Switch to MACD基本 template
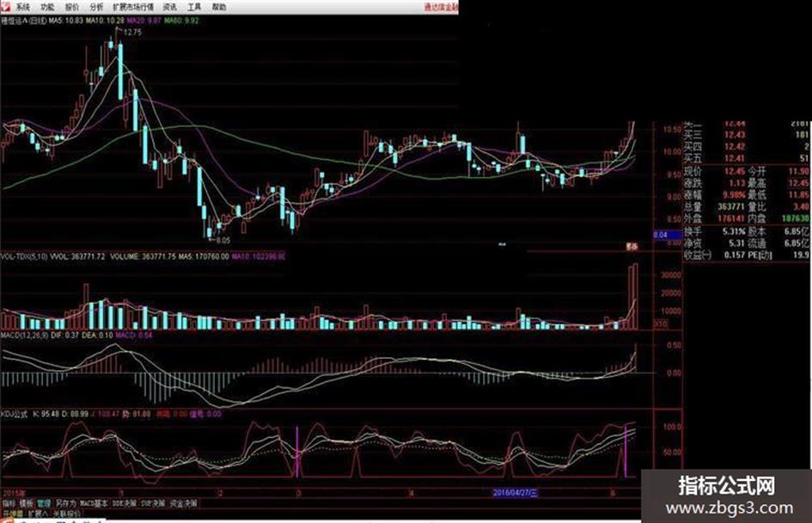 pyautogui.click(x=95, y=502)
